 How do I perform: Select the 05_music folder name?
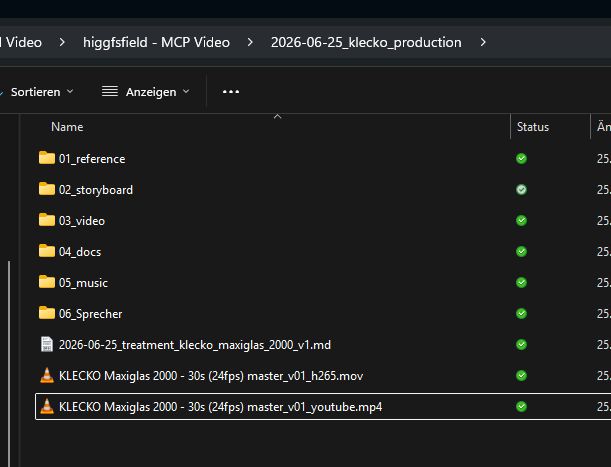coord(83,283)
